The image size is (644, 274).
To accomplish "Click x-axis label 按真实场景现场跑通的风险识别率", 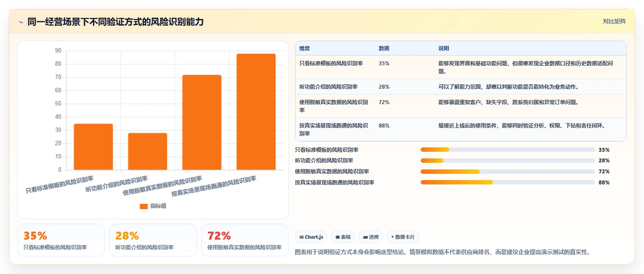I will [214, 186].
